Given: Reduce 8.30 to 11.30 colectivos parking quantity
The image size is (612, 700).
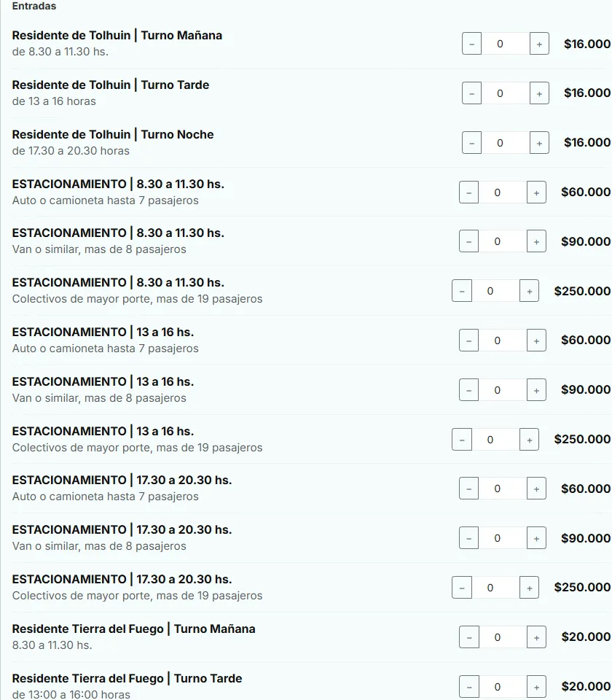Looking at the screenshot, I should [x=461, y=291].
